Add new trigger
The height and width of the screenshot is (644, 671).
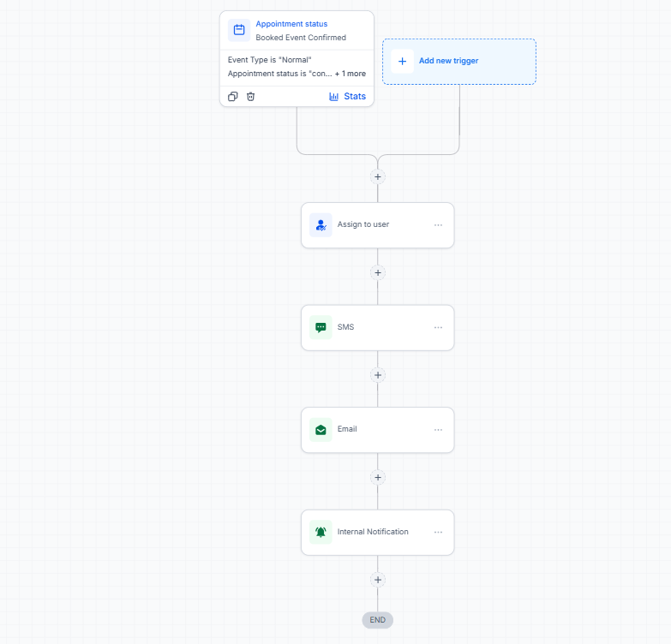(459, 62)
